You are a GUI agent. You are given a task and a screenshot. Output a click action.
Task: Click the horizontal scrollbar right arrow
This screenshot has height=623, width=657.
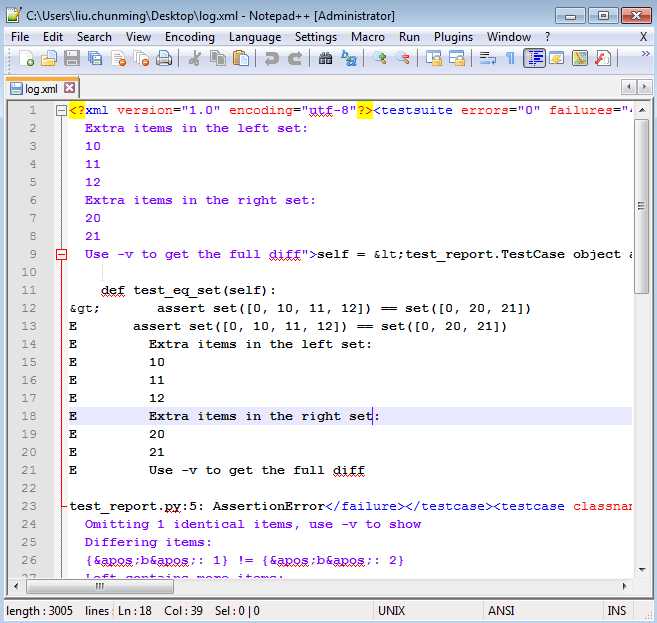624,587
